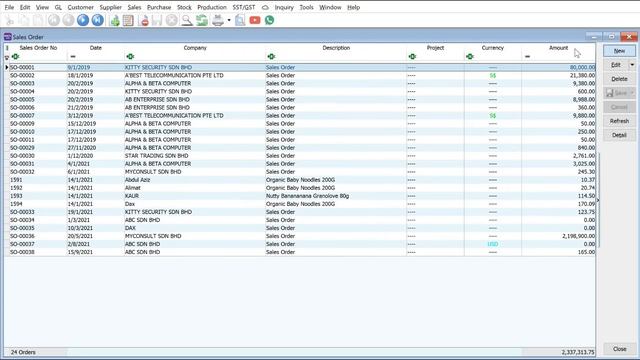This screenshot has width=640, height=360.
Task: Click the Amount column filter equals icon
Action: (x=527, y=56)
